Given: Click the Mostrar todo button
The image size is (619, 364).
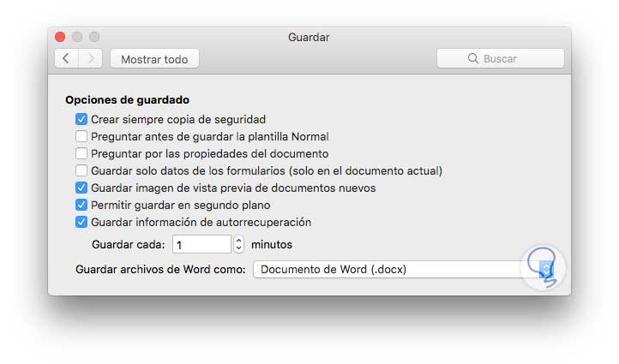Looking at the screenshot, I should coord(154,59).
